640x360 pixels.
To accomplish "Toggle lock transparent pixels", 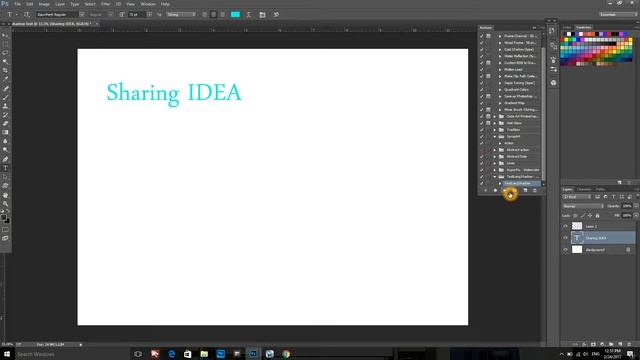I will 575,216.
